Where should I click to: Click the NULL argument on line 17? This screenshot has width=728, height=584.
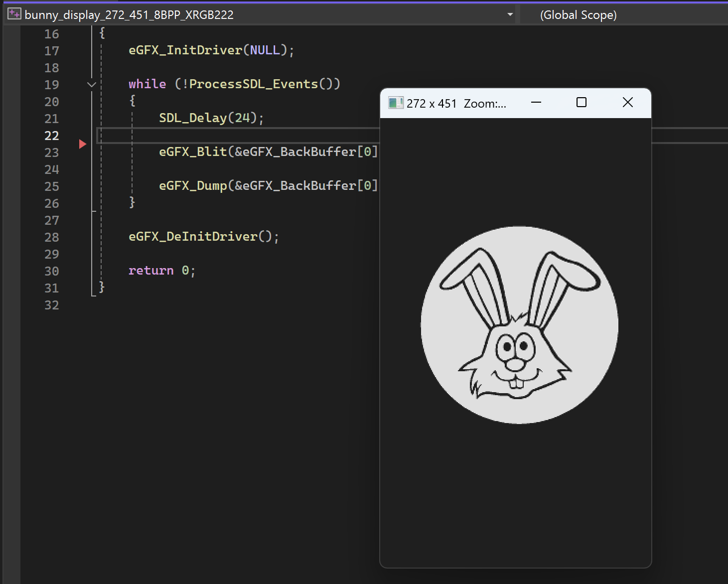[x=265, y=50]
